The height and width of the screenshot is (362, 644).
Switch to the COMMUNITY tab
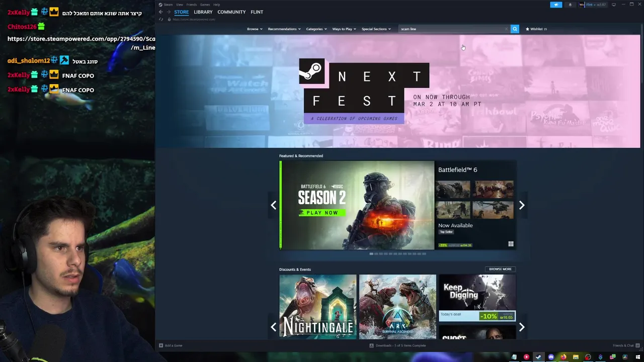pos(231,12)
